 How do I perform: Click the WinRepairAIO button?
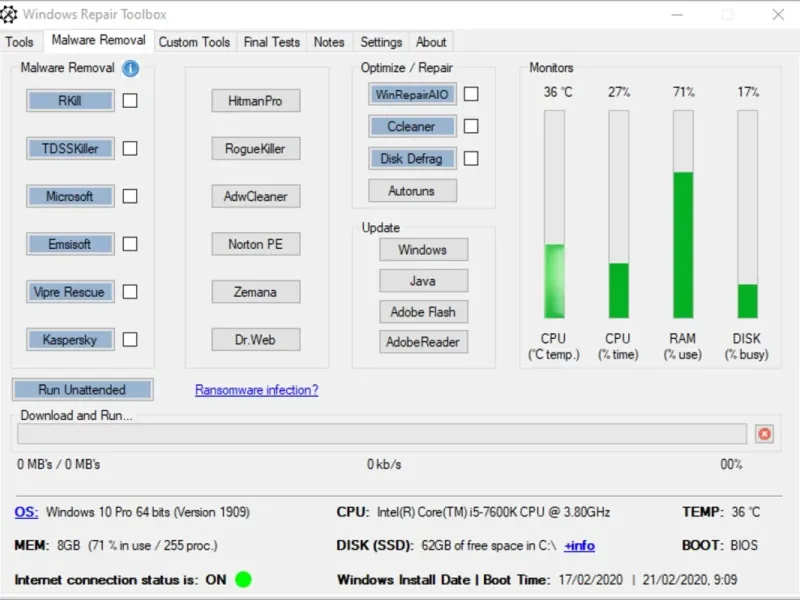pos(412,94)
